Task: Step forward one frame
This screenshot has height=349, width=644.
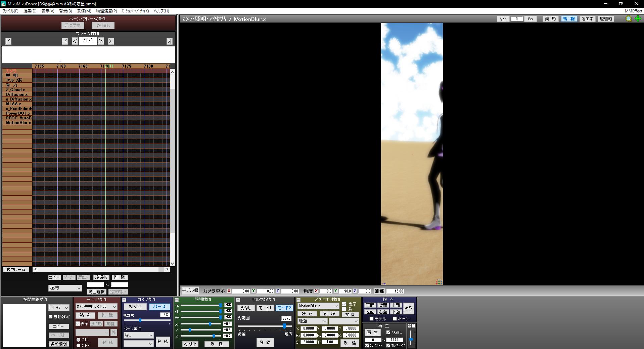Action: click(x=101, y=41)
